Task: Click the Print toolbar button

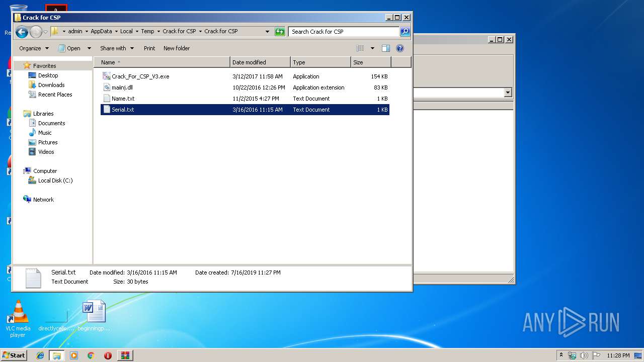Action: [x=149, y=48]
